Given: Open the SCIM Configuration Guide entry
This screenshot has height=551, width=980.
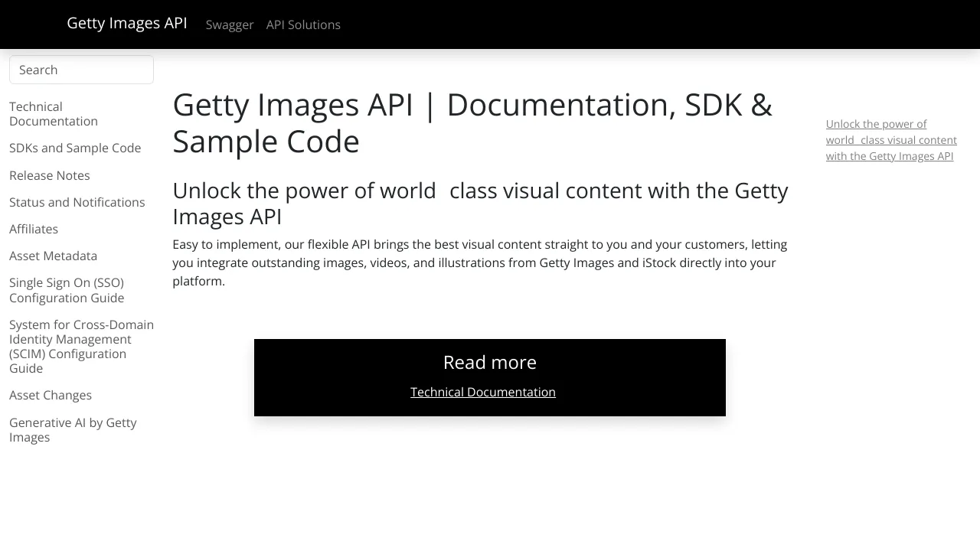Looking at the screenshot, I should tap(81, 347).
